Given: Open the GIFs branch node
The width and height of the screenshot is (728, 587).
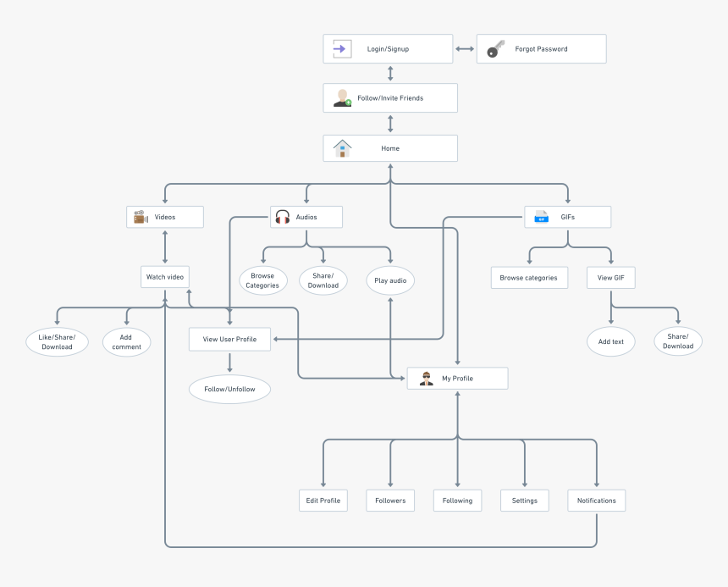Looking at the screenshot, I should 568,216.
